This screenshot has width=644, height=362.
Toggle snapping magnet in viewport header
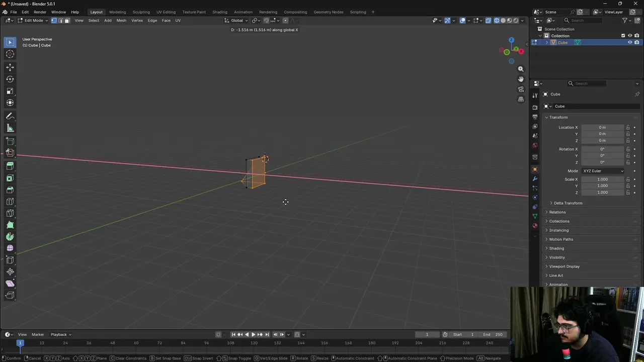pyautogui.click(x=266, y=21)
